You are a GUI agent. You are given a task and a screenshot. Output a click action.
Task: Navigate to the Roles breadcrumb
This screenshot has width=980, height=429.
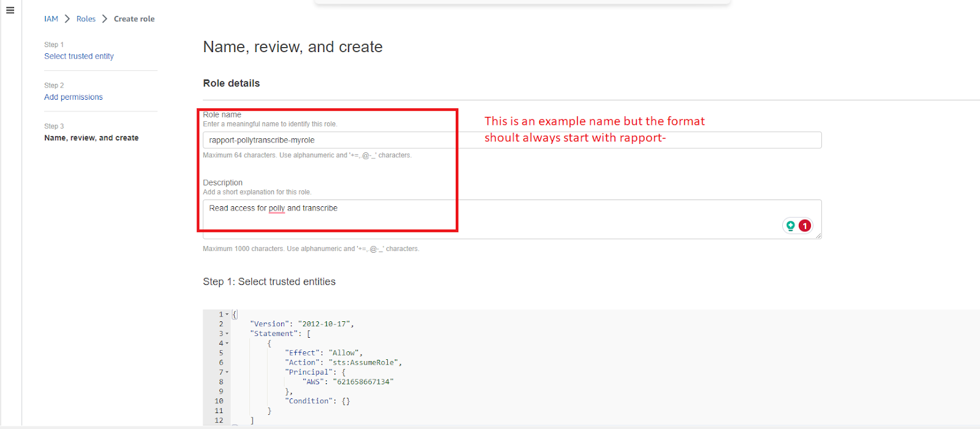(86, 19)
